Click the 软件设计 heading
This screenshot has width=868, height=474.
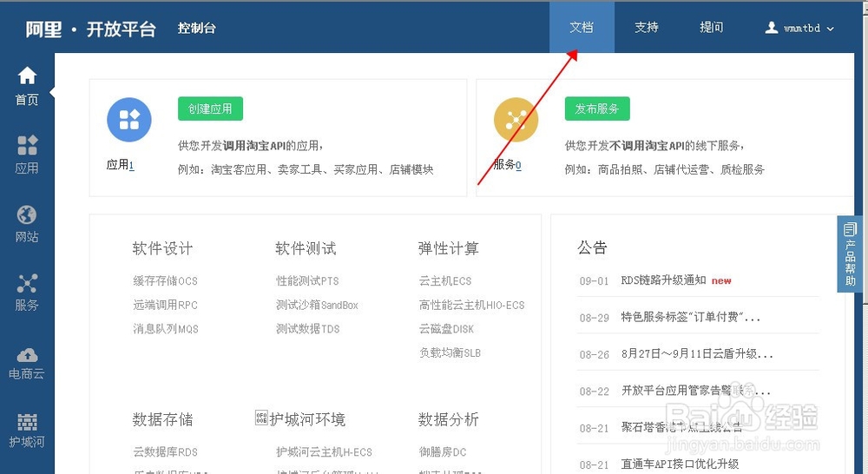[x=162, y=248]
